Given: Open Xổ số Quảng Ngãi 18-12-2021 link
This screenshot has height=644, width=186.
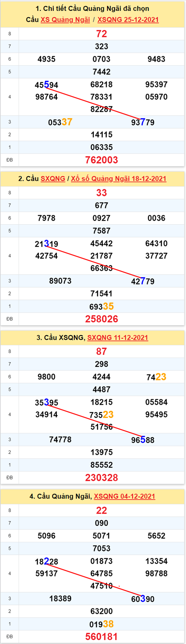Looking at the screenshot, I should click(x=119, y=179).
